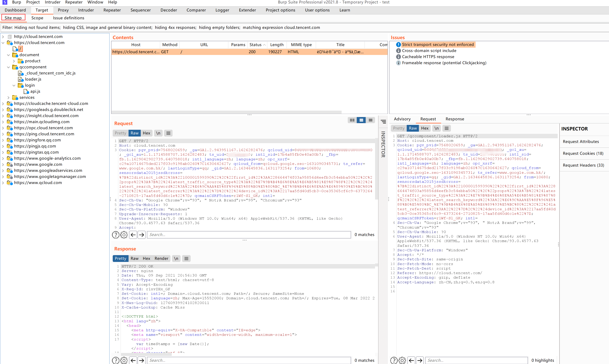Go to previous match in Response search

[x=133, y=360]
